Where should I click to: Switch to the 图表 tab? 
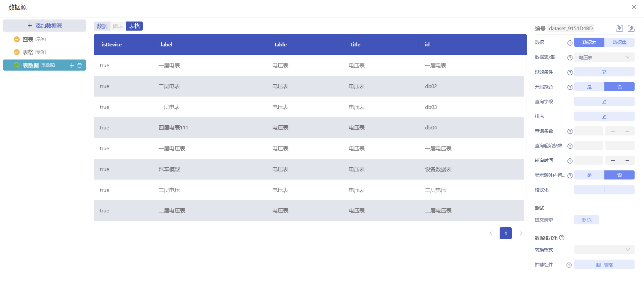pos(118,26)
